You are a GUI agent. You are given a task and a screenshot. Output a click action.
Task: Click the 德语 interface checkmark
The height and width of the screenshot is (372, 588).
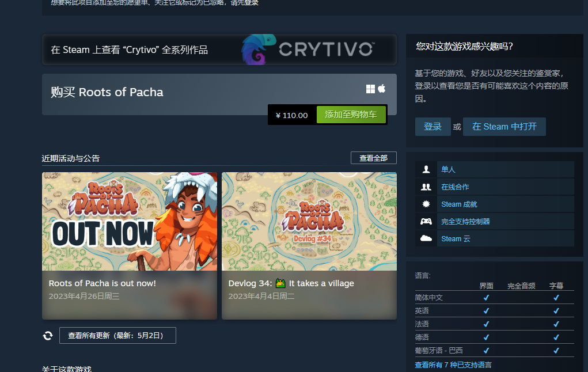(487, 337)
